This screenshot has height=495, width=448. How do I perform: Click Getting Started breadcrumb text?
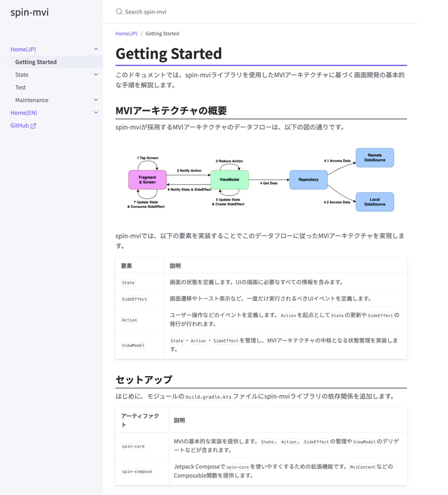point(162,34)
